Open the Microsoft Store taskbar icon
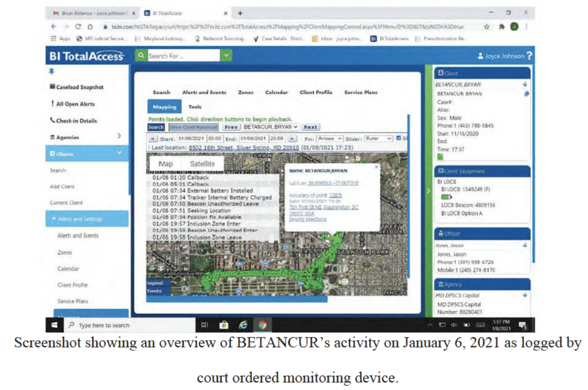Screen dimensions: 588x390 [x=224, y=325]
